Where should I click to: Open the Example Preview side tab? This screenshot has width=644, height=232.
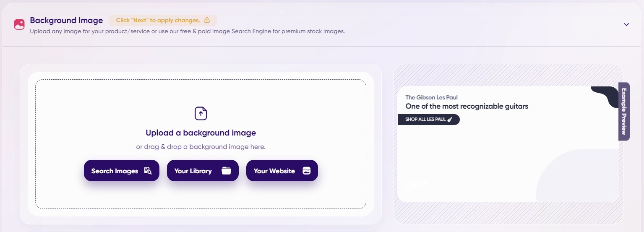tap(624, 111)
